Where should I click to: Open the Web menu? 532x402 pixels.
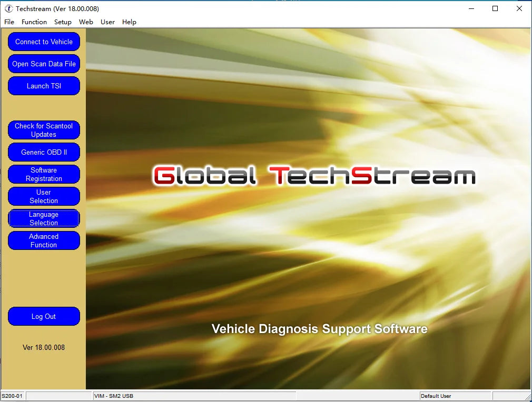tap(86, 22)
